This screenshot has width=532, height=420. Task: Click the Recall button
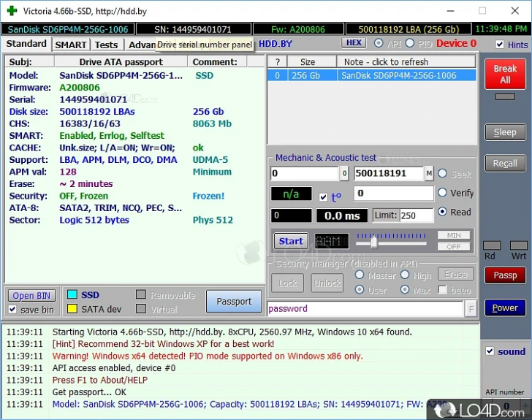click(x=505, y=164)
